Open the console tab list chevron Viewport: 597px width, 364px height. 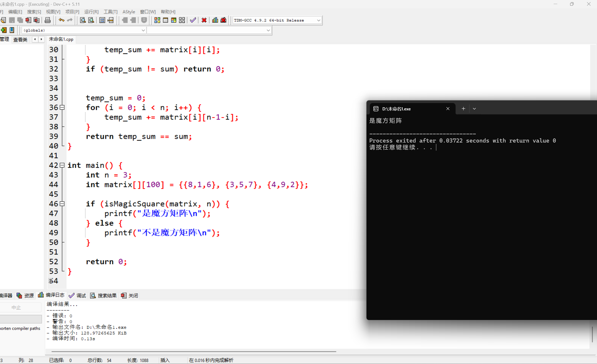click(474, 109)
